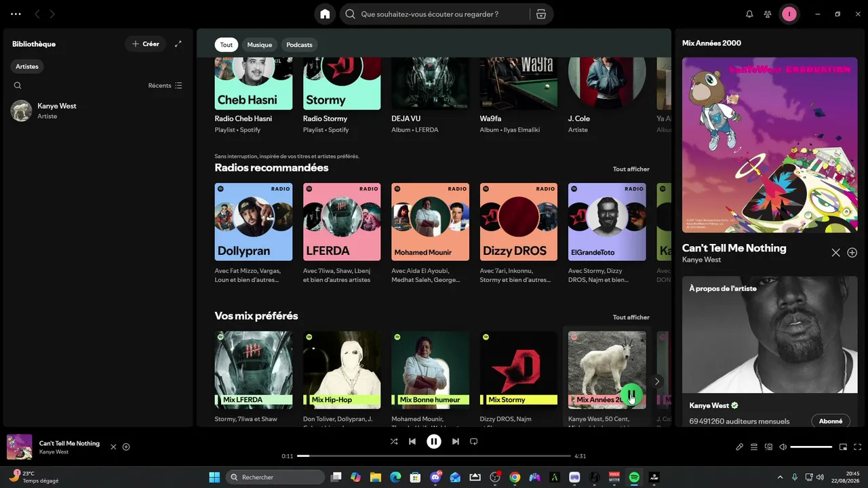This screenshot has height=488, width=868.
Task: Select the Musique filter tab
Action: tap(260, 45)
